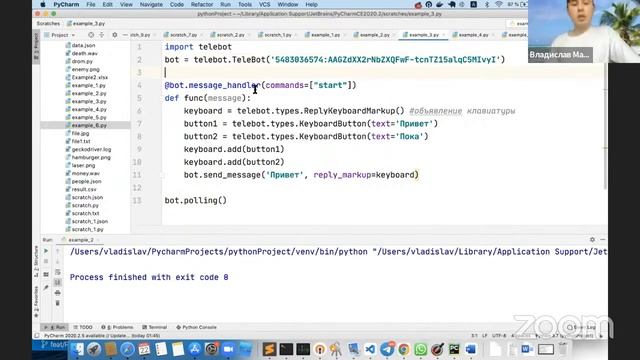Close the example_3.py editor tab
The height and width of the screenshot is (360, 640).
pyautogui.click(x=444, y=35)
